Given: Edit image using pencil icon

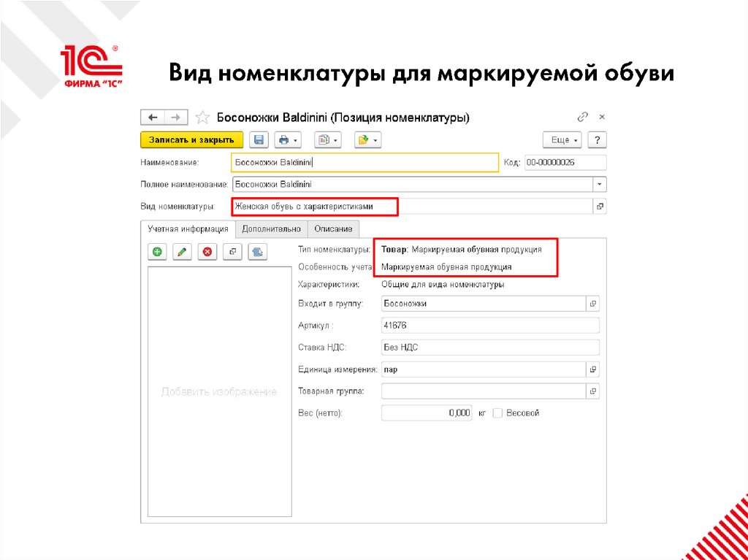Looking at the screenshot, I should pyautogui.click(x=181, y=252).
